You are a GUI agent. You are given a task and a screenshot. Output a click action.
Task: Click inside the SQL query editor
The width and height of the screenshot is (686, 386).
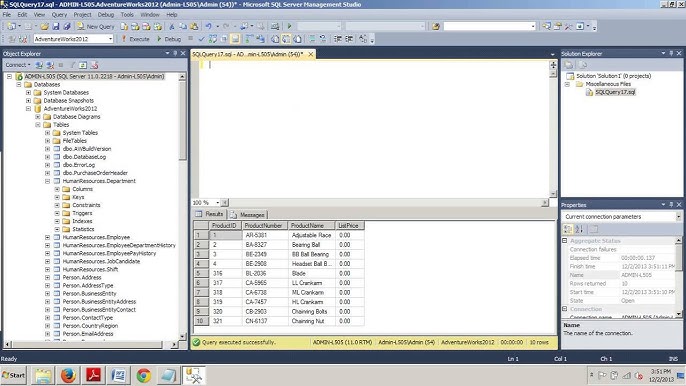(374, 129)
